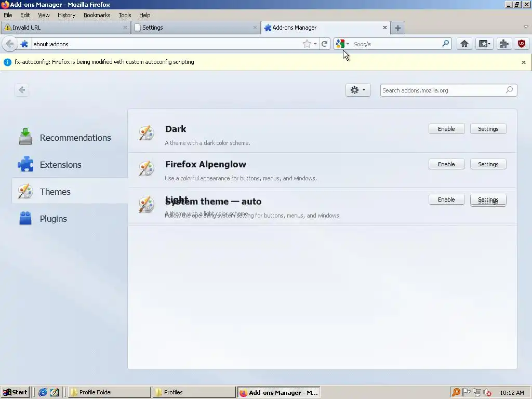This screenshot has width=532, height=399.
Task: Click the add-ons puzzle toolbar icon
Action: point(504,44)
